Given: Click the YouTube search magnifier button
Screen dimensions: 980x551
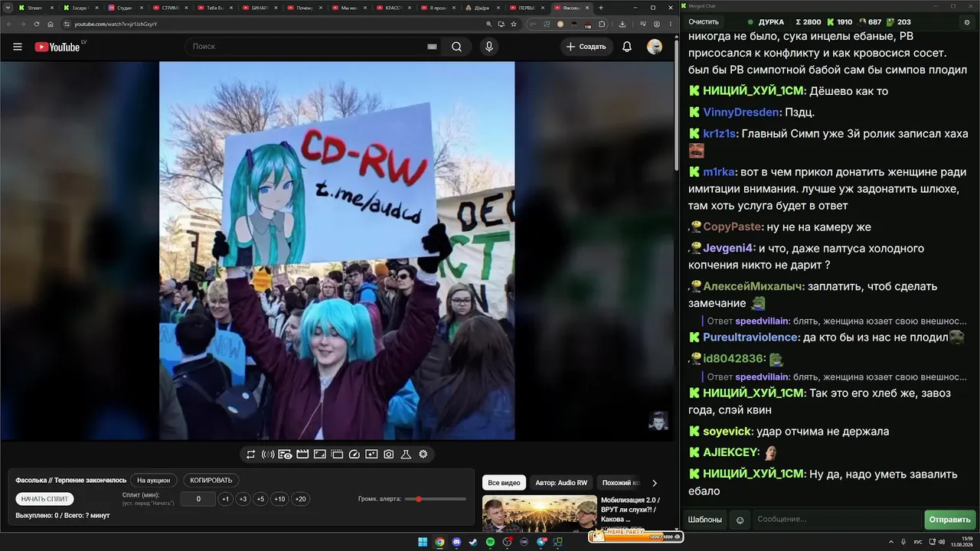Looking at the screenshot, I should pos(456,47).
